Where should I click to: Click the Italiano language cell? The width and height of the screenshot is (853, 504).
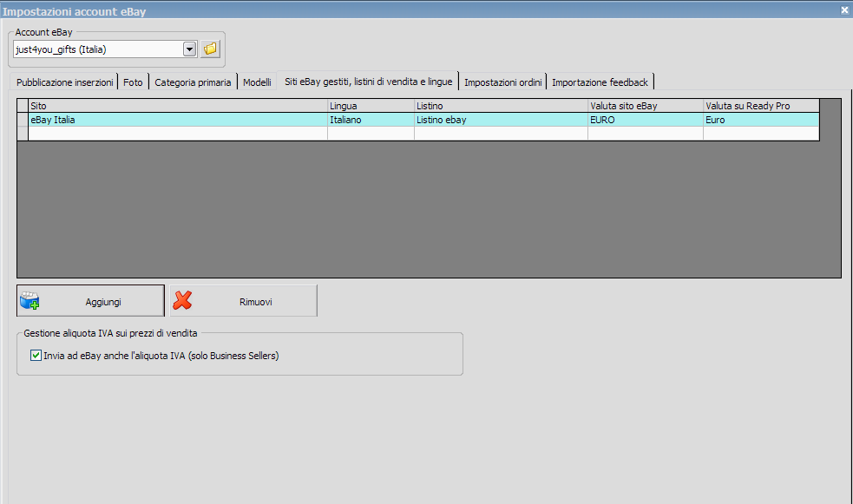tap(371, 120)
